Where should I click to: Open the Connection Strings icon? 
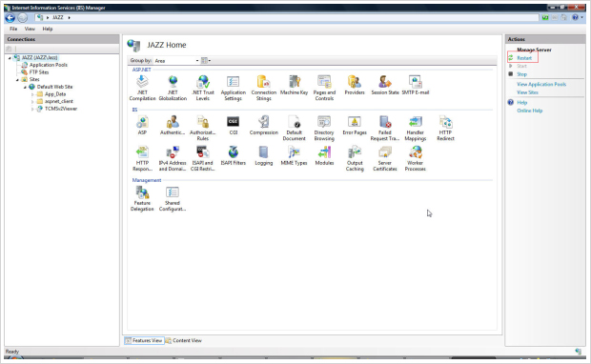(263, 88)
